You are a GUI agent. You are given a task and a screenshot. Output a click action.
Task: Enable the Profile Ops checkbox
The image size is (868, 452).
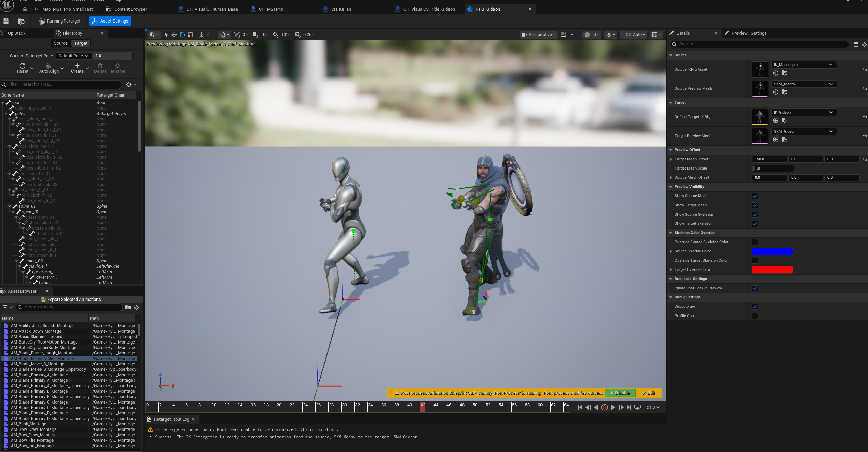755,316
